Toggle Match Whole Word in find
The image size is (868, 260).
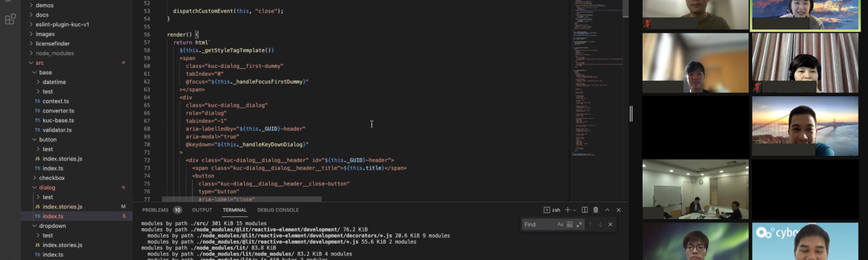569,225
